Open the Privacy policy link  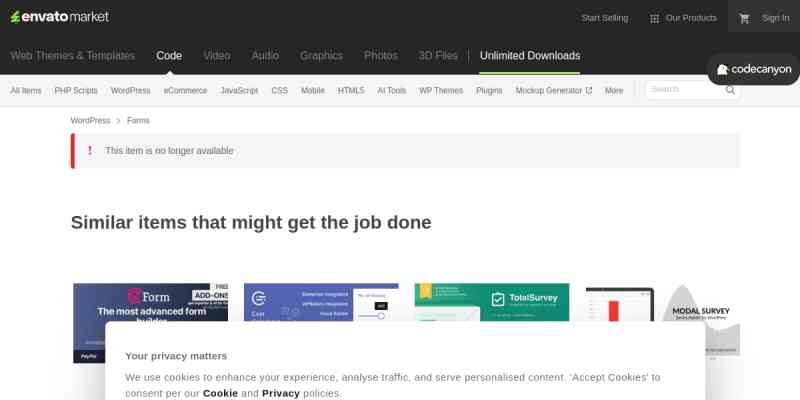(281, 393)
